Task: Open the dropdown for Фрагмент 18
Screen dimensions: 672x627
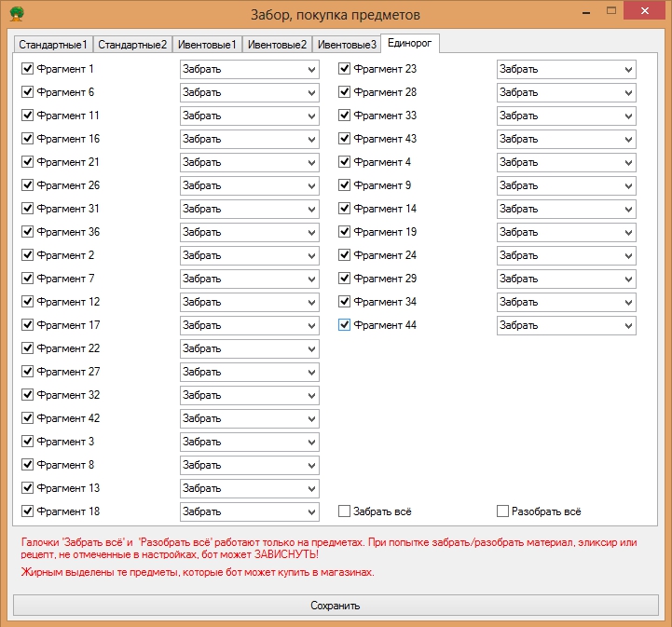Action: pyautogui.click(x=249, y=511)
